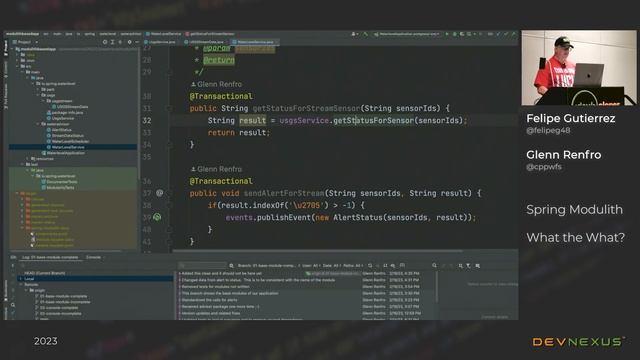Hide the Project tool window
Screen dimensions: 640x360
(137, 42)
